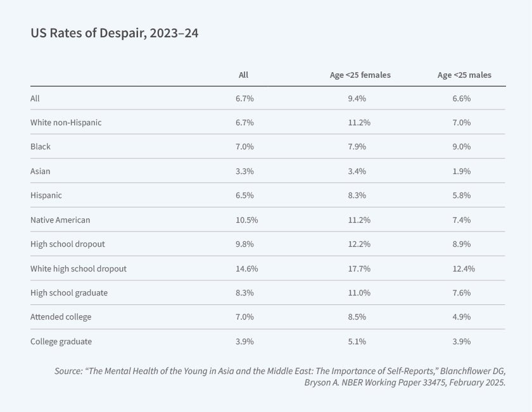532x412 pixels.
Task: Select the 'Age <25 males' column header
Action: 464,75
